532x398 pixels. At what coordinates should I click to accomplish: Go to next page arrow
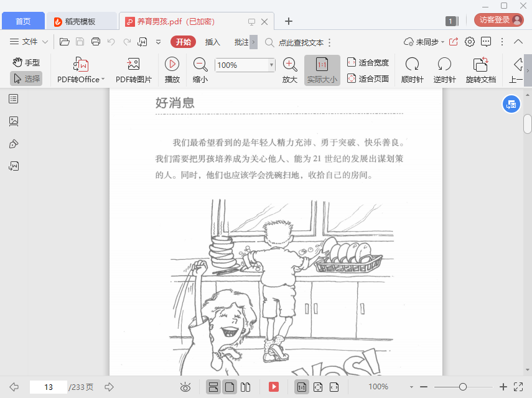109,387
